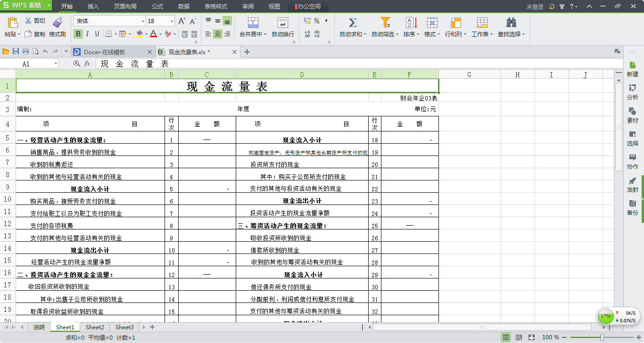Click the Print icon in quick toolbar
This screenshot has width=644, height=343.
[x=25, y=51]
